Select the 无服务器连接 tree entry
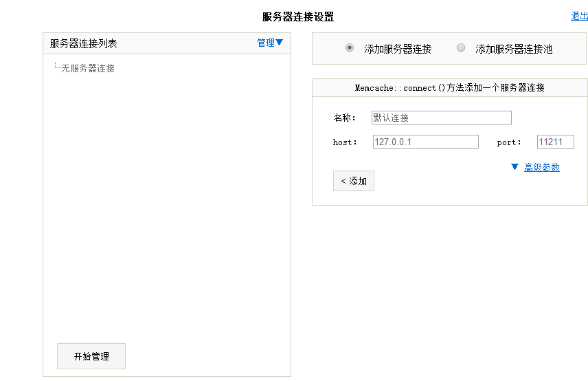This screenshot has height=381, width=588. click(x=88, y=68)
